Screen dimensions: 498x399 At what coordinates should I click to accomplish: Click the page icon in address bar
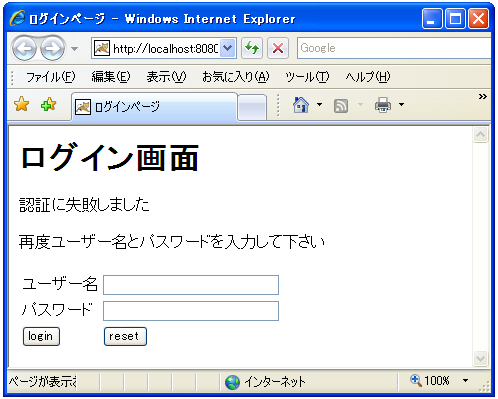pyautogui.click(x=102, y=49)
